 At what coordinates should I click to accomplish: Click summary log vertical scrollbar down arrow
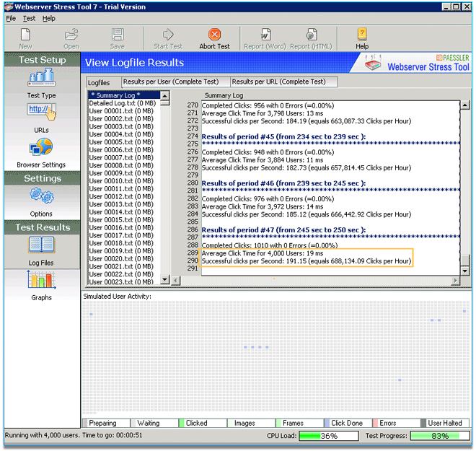[x=464, y=271]
